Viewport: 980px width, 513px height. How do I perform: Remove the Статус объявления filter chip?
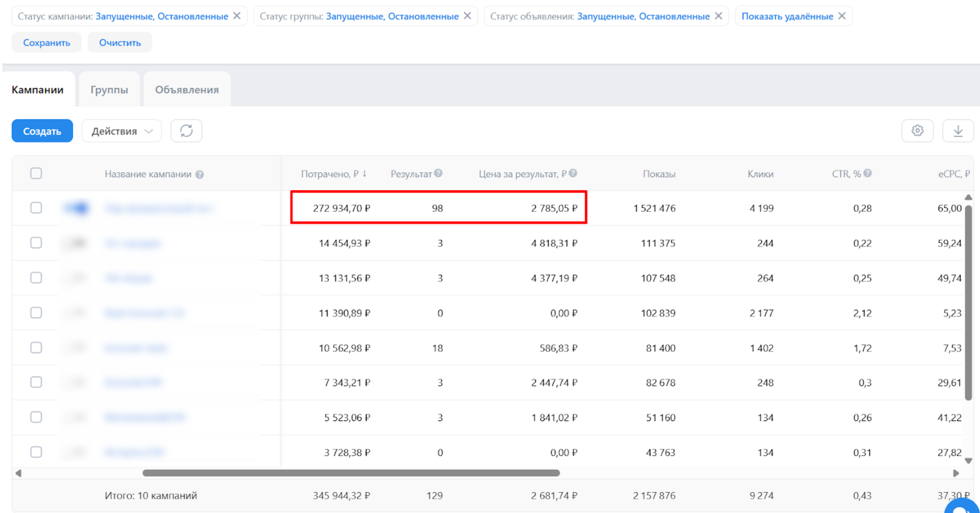(x=718, y=16)
